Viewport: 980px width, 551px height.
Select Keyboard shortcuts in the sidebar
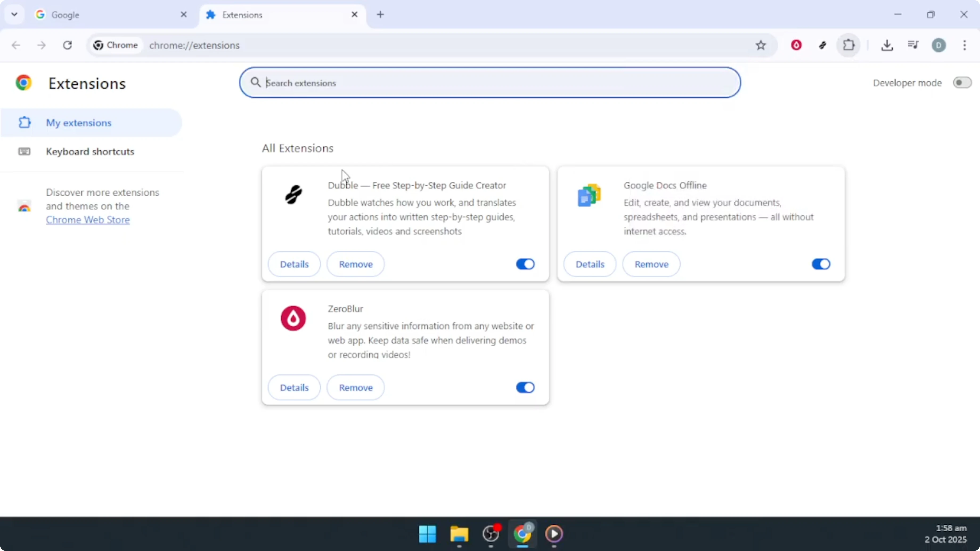coord(90,151)
